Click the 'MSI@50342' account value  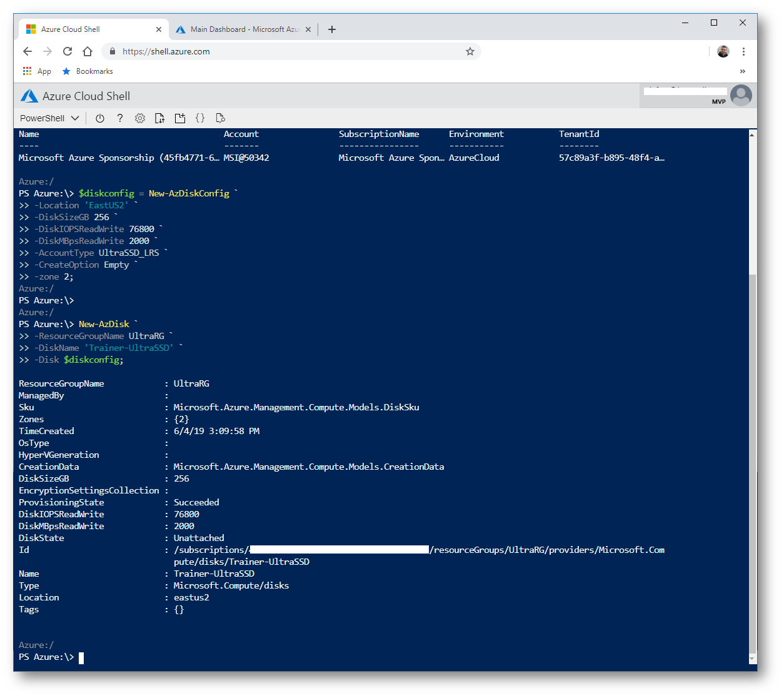tap(246, 158)
